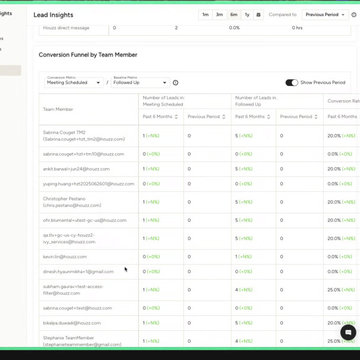Image resolution: width=360 pixels, height=360 pixels.
Task: Open the Conversion Metric Meeting Scheduled dropdown
Action: [x=73, y=81]
